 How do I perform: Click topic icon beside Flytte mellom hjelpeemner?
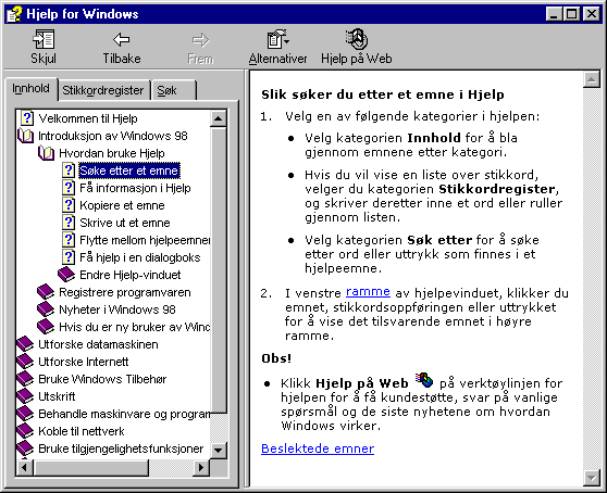(68, 240)
